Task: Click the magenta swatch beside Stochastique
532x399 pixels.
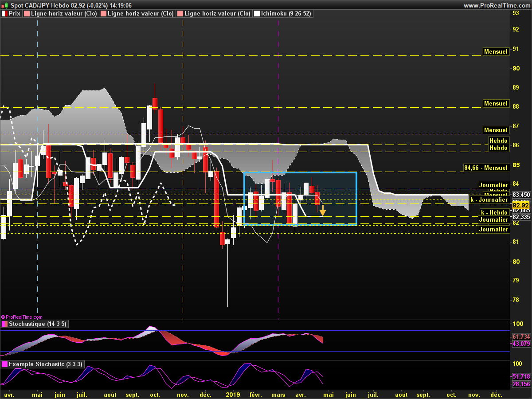Action: [5, 324]
